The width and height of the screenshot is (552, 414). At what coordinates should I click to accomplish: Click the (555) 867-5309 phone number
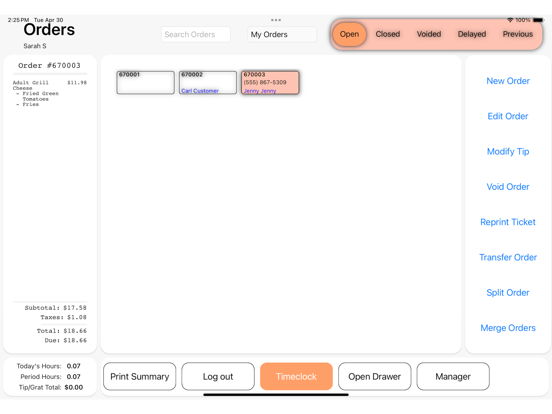265,82
